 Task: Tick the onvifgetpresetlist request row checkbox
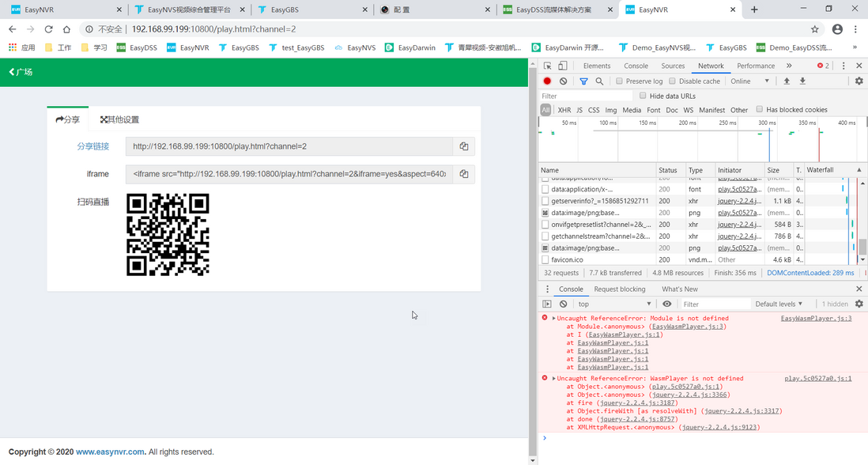545,225
